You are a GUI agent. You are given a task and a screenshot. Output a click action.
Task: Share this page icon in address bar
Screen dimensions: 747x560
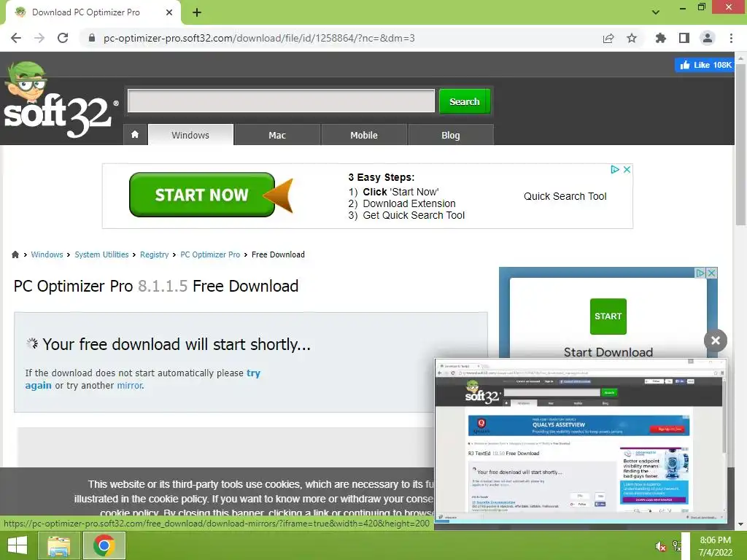point(608,38)
